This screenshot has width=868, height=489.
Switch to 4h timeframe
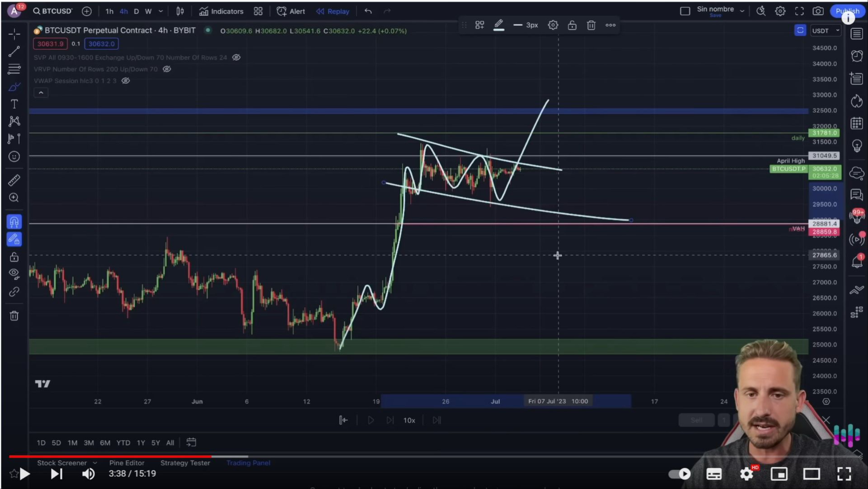coord(123,11)
